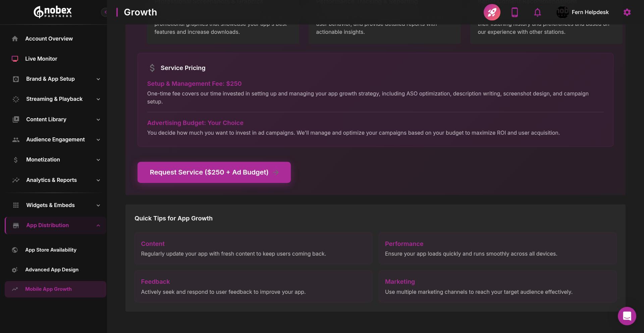Select Mobile App Growth in the sidebar
644x333 pixels.
48,289
